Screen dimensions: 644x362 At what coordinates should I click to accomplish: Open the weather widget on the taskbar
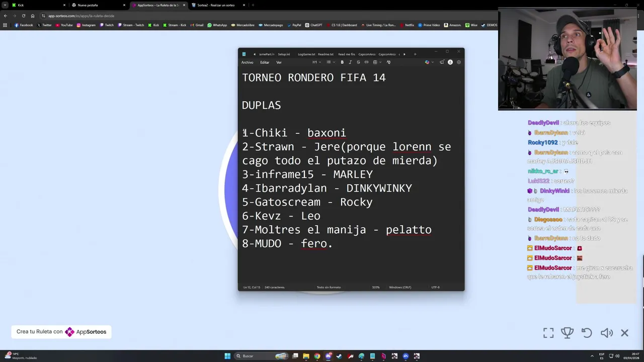click(20, 356)
